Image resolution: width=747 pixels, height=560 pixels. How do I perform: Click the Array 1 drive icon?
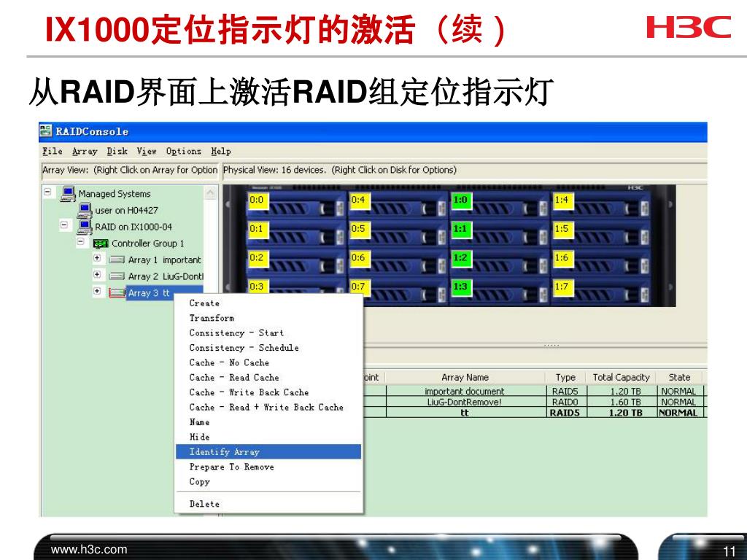tap(117, 260)
